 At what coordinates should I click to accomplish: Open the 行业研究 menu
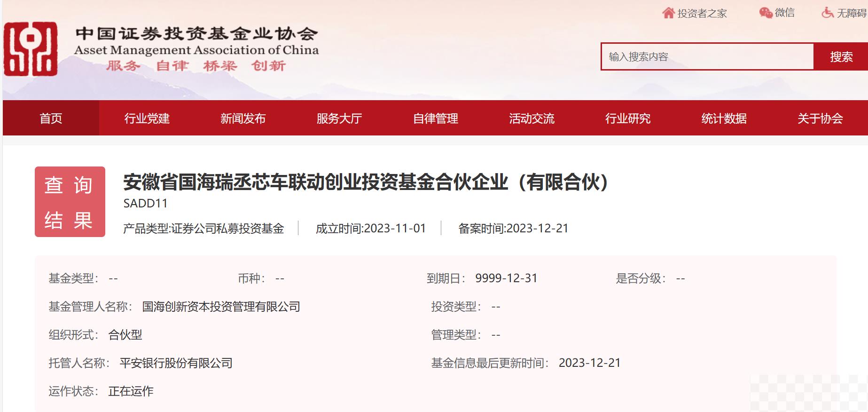coord(628,118)
